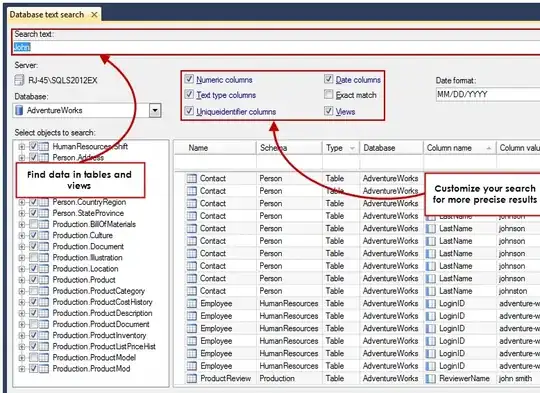This screenshot has height=393, width=540.
Task: Click into the Search text field
Action: coord(276,47)
